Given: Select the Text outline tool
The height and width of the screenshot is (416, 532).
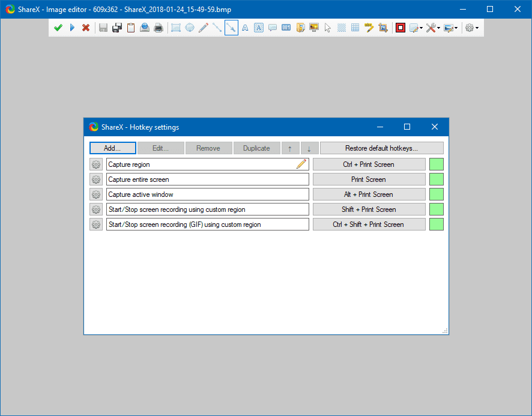Looking at the screenshot, I should 245,28.
